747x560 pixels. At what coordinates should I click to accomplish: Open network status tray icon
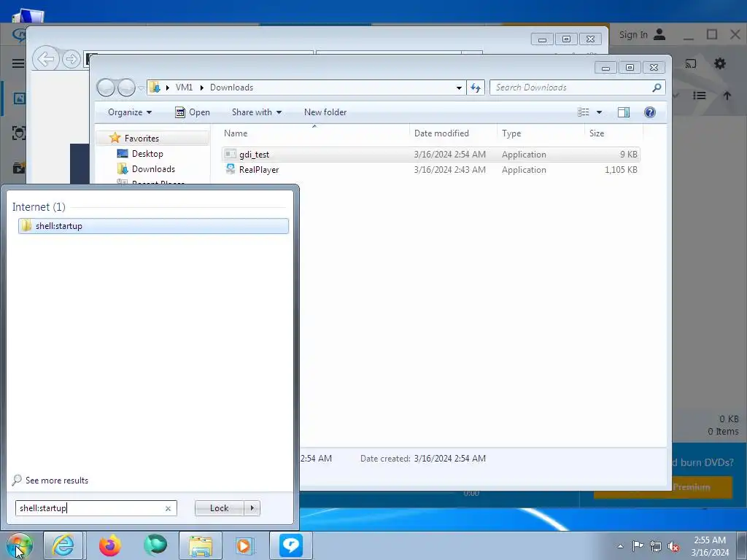pos(656,546)
